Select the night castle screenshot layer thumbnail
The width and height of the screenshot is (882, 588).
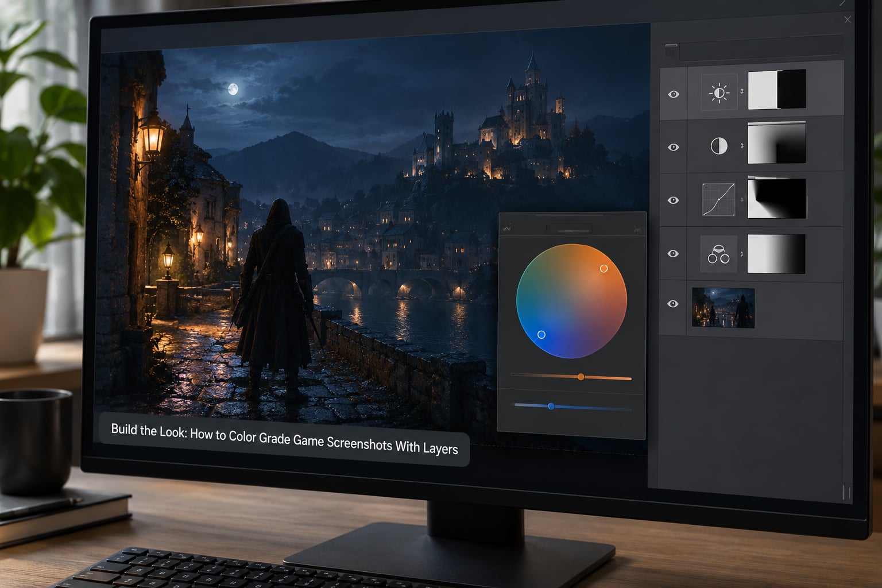724,308
